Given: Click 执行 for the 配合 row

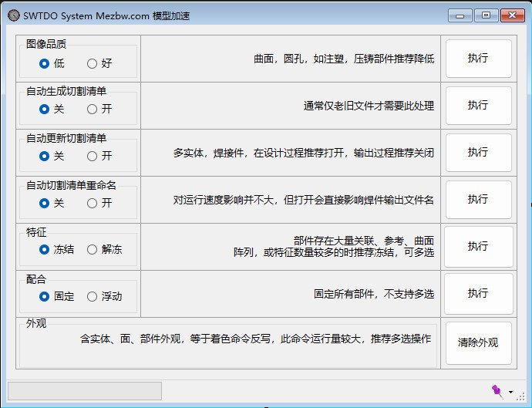Looking at the screenshot, I should pyautogui.click(x=478, y=293).
